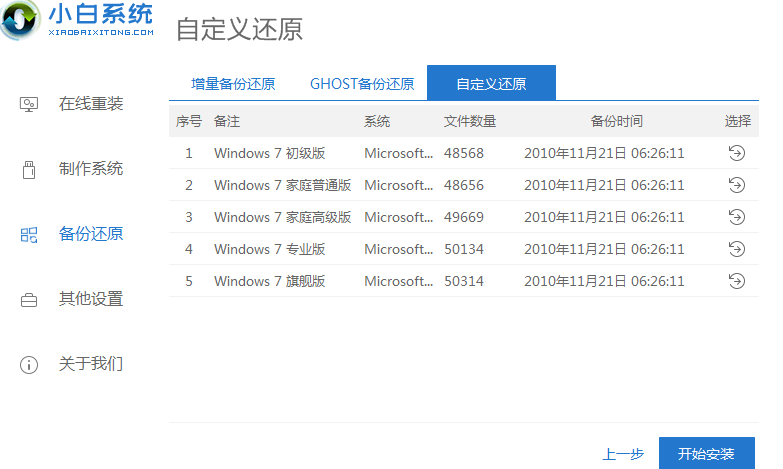Viewport: 783px width, 469px height.
Task: Click the 备注 column header
Action: pos(227,121)
